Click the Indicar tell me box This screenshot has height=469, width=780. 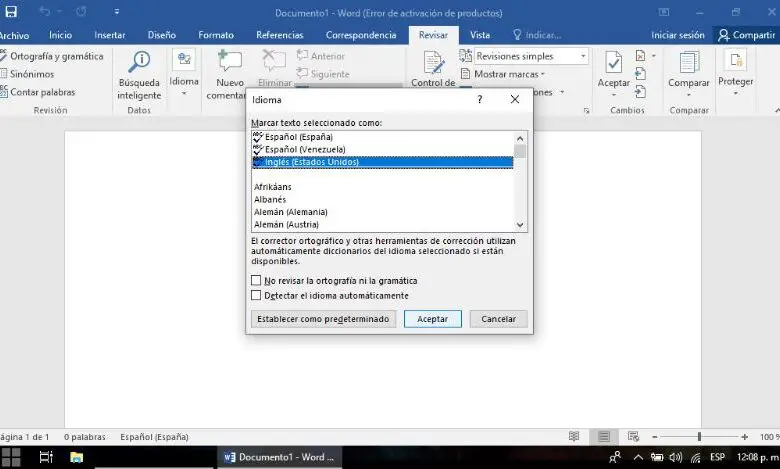point(537,35)
